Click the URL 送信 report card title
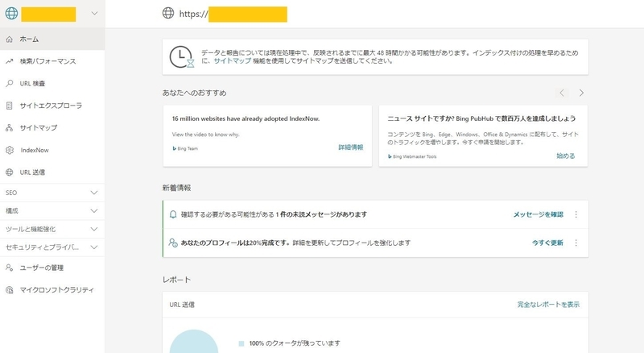 [x=182, y=305]
